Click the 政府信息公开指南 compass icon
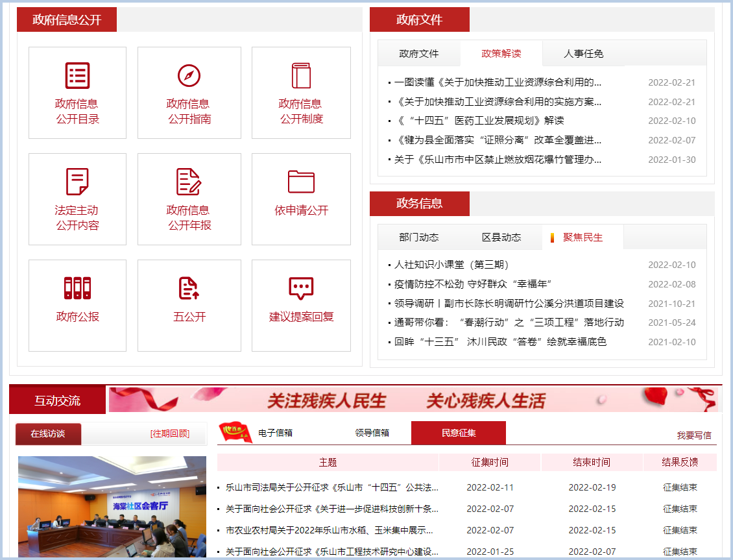Screen dimensions: 733x560 [x=189, y=76]
